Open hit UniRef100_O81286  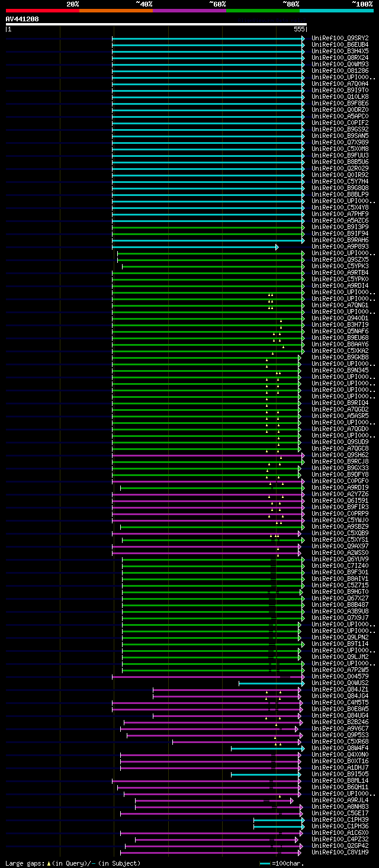coord(340,70)
